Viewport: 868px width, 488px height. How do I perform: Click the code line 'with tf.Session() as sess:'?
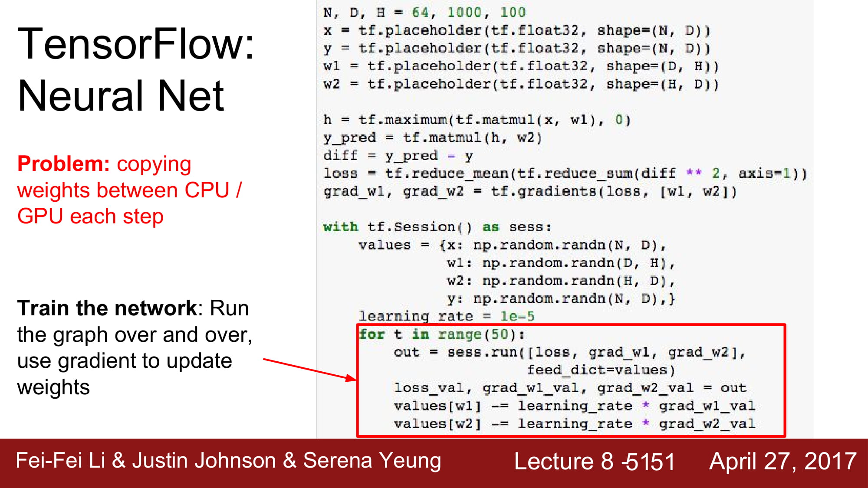(x=437, y=227)
